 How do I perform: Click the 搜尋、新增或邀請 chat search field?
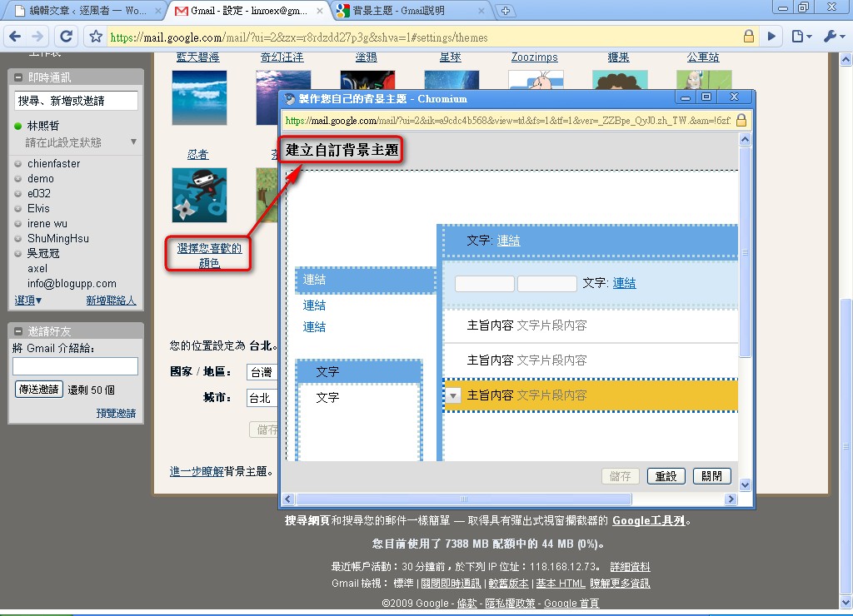pyautogui.click(x=76, y=101)
